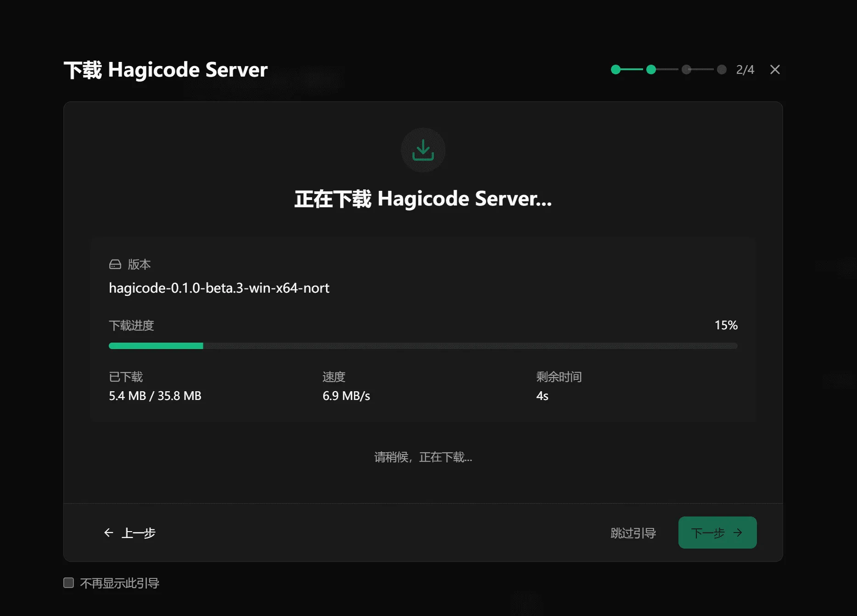
Task: Click the 下载 Hagicode Server page title
Action: (166, 70)
